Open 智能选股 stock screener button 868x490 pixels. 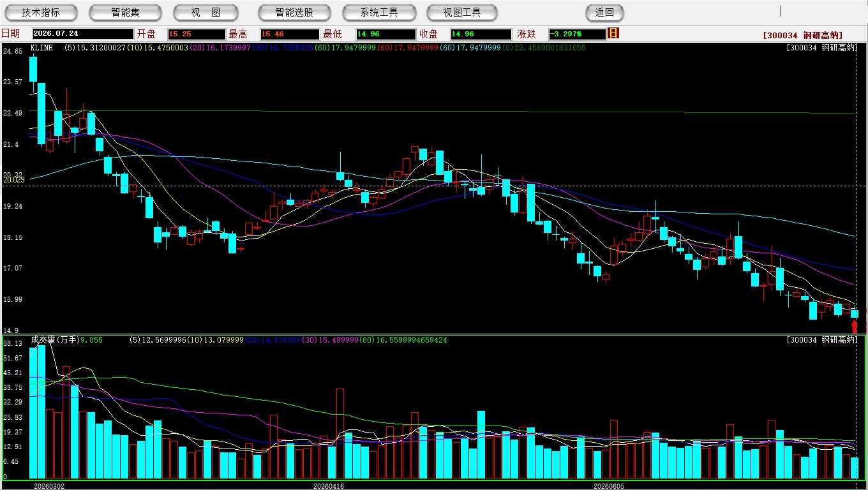(x=294, y=12)
